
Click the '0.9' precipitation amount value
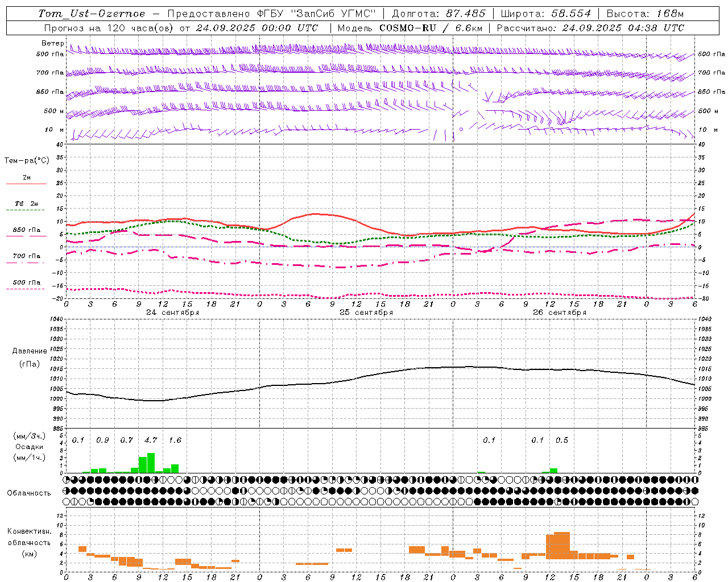tap(102, 440)
